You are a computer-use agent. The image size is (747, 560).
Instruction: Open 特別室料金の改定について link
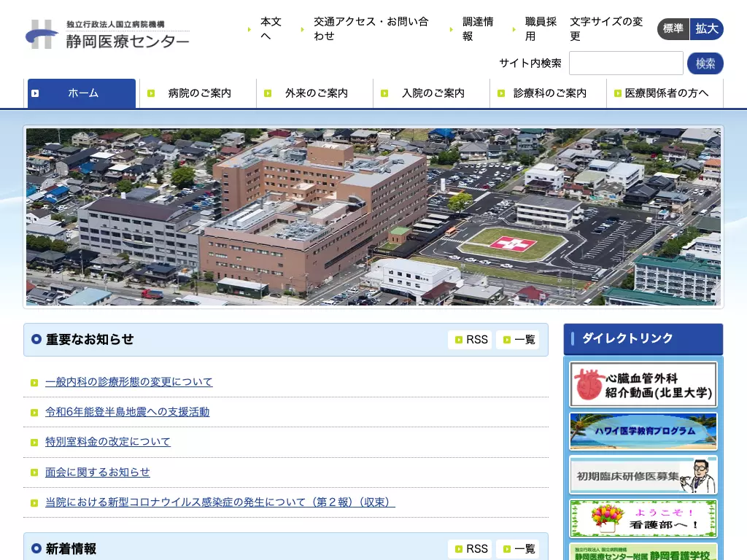[x=108, y=442]
